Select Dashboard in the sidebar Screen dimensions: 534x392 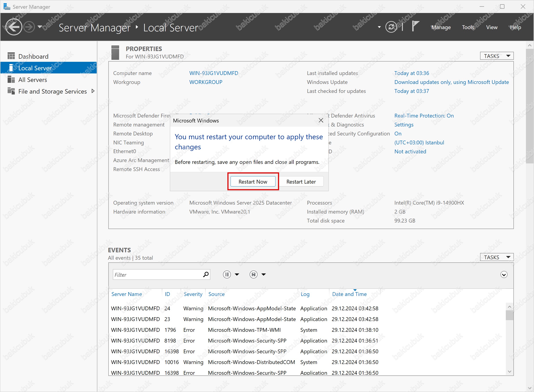click(x=48, y=56)
